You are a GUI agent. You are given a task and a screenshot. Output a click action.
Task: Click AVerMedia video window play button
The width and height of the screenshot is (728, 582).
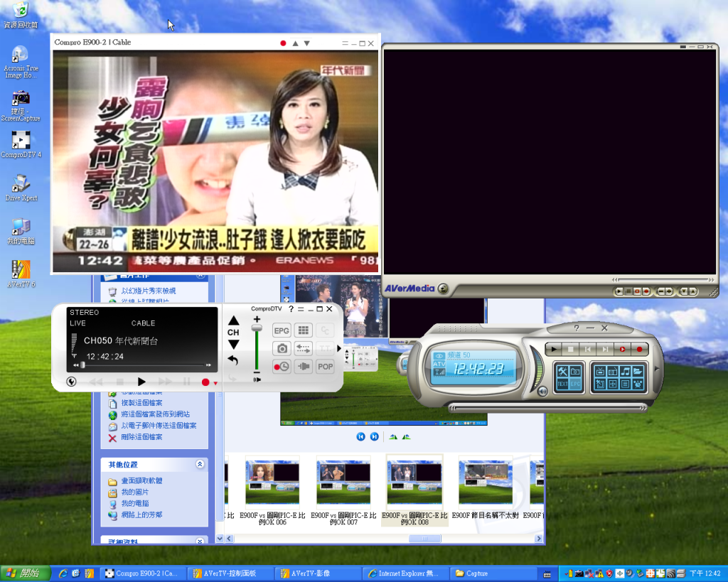click(x=619, y=291)
